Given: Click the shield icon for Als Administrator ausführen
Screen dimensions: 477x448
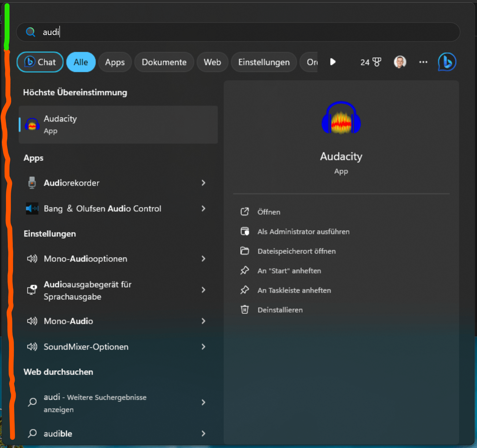Looking at the screenshot, I should [x=245, y=231].
